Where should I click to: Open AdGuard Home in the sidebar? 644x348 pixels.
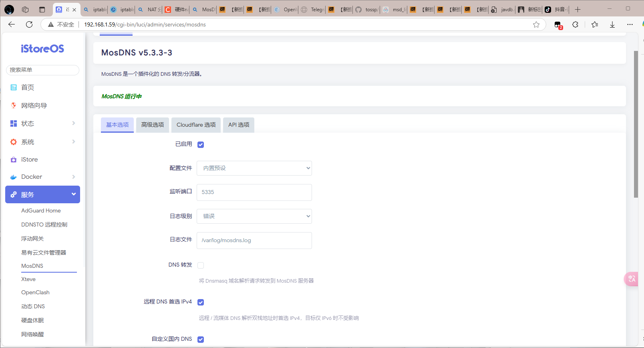[x=41, y=210]
